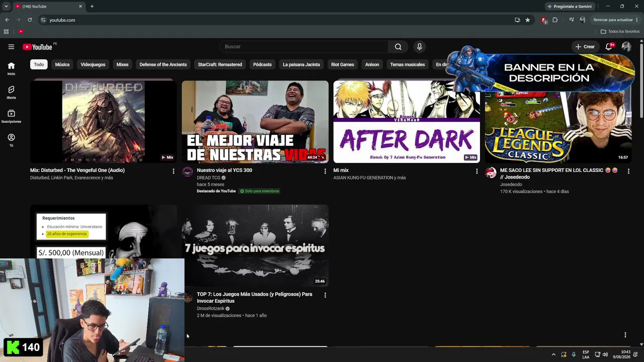The image size is (644, 362).
Task: Open options for Disturbed mix video
Action: (x=174, y=171)
